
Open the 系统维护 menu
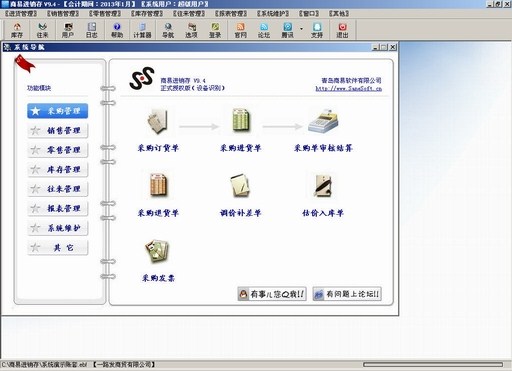pos(273,14)
